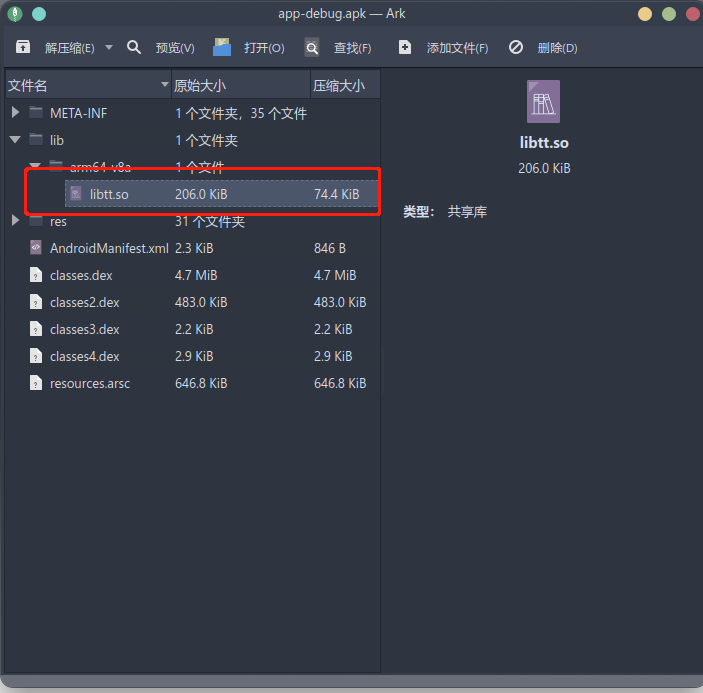
Task: Click the 共享库 type value
Action: coord(467,212)
